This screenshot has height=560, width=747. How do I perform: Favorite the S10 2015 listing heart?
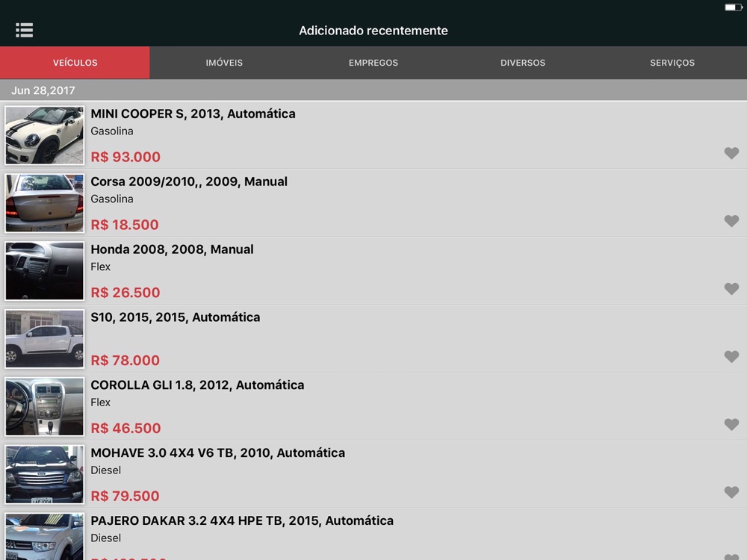pos(731,356)
